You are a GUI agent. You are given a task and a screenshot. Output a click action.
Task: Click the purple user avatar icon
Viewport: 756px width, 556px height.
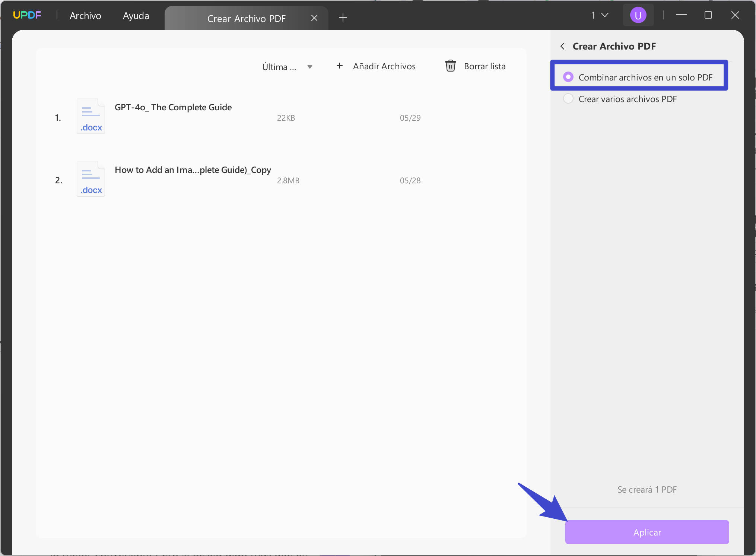tap(638, 15)
